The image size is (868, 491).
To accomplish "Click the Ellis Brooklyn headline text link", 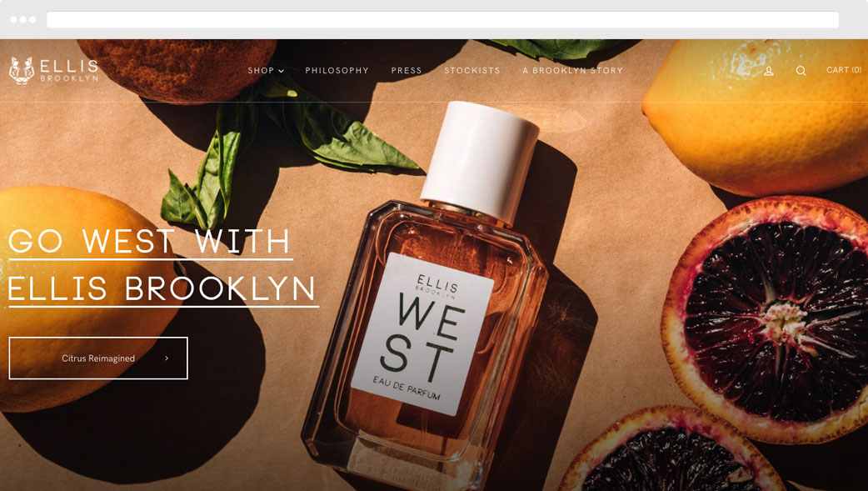I will coord(163,290).
